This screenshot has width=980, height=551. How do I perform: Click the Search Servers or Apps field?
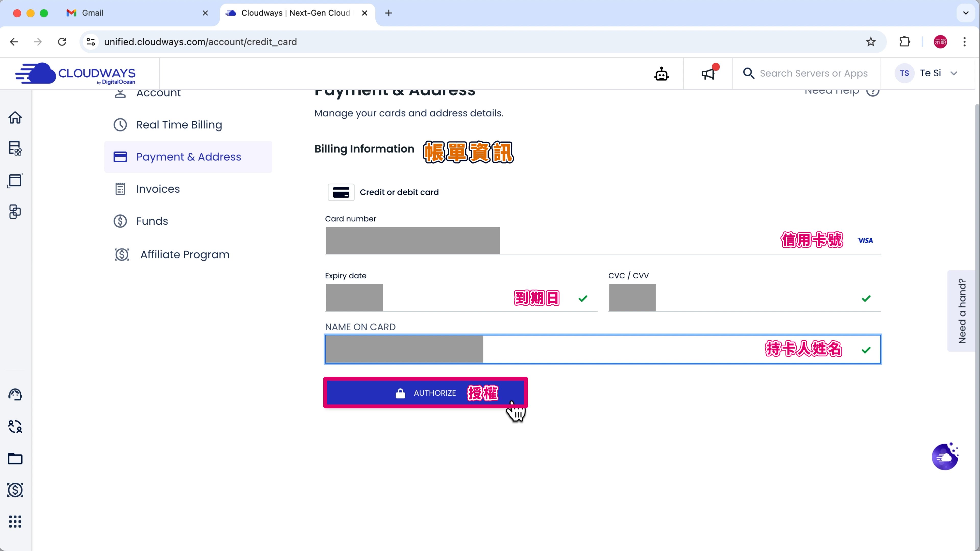813,73
